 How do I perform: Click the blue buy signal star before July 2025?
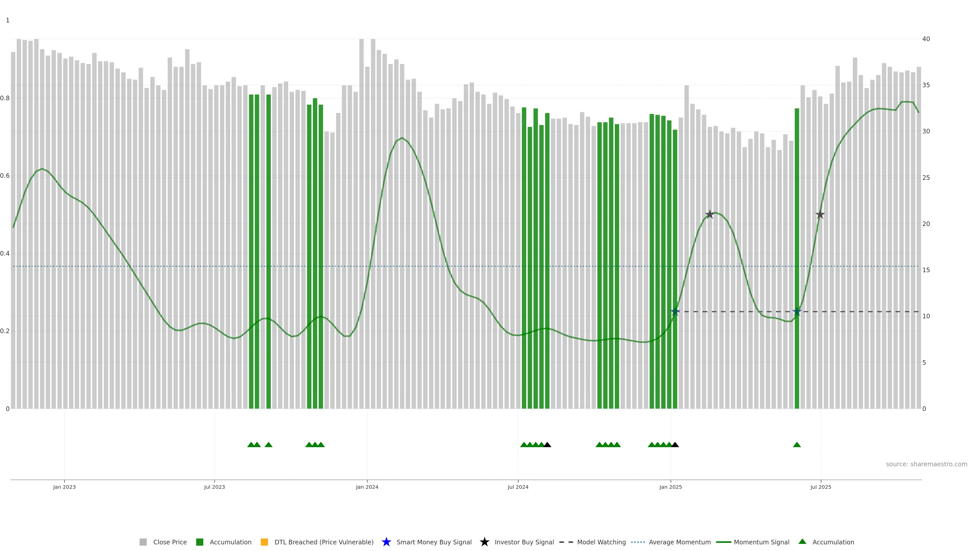pos(797,311)
